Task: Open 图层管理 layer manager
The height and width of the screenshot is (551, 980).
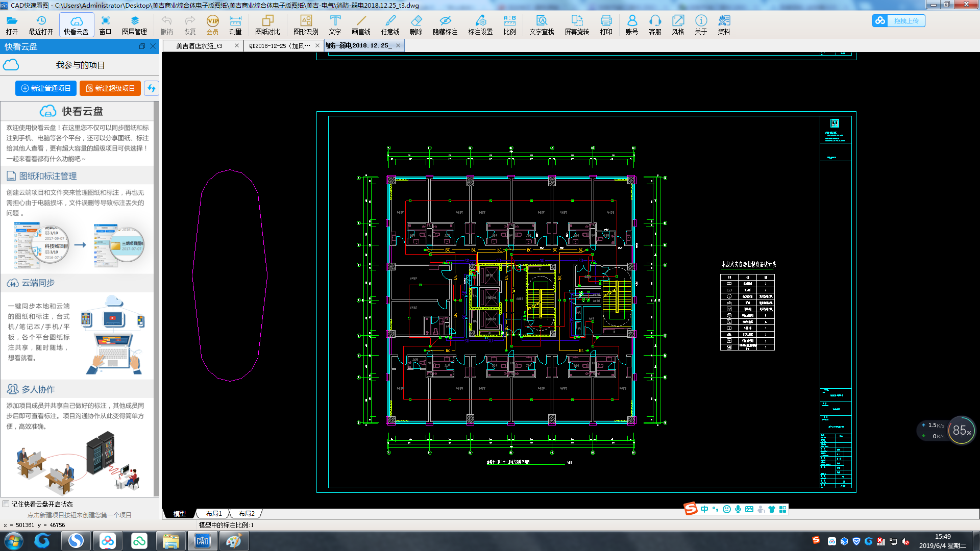Action: click(x=134, y=24)
